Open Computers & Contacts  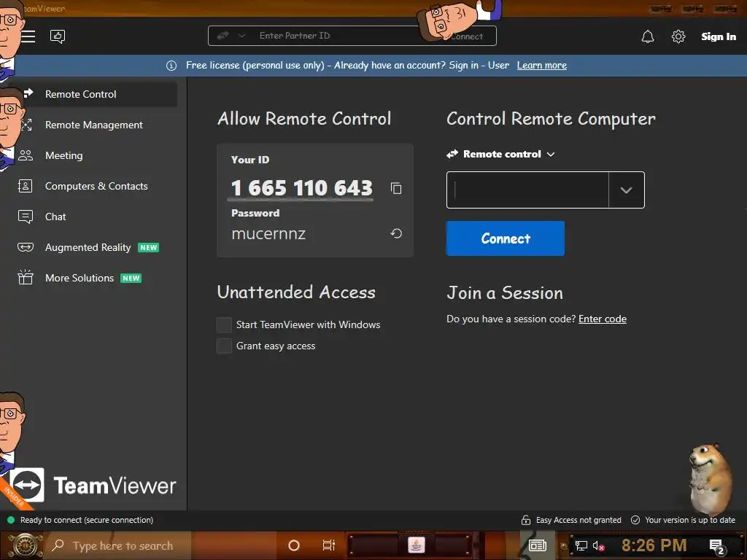[93, 186]
